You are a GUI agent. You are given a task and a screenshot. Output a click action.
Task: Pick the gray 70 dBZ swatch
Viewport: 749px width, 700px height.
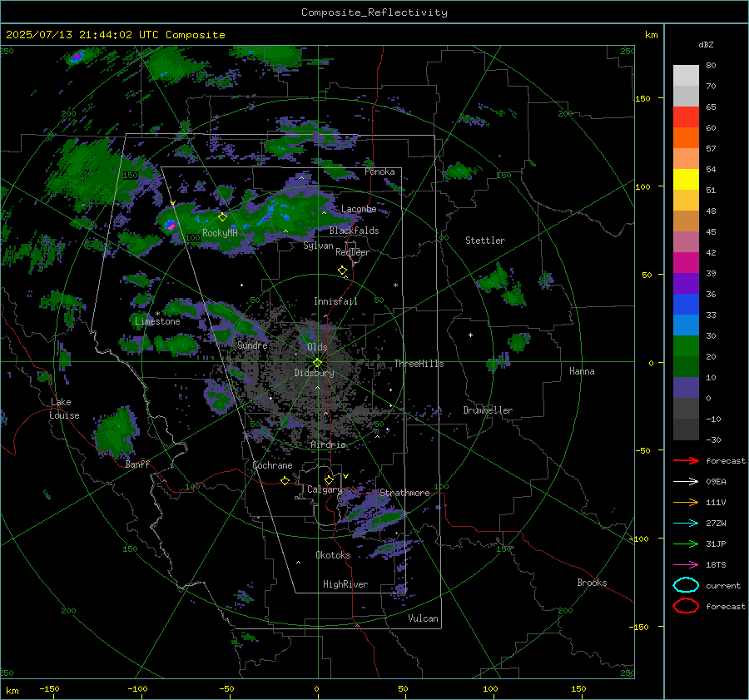pyautogui.click(x=686, y=96)
